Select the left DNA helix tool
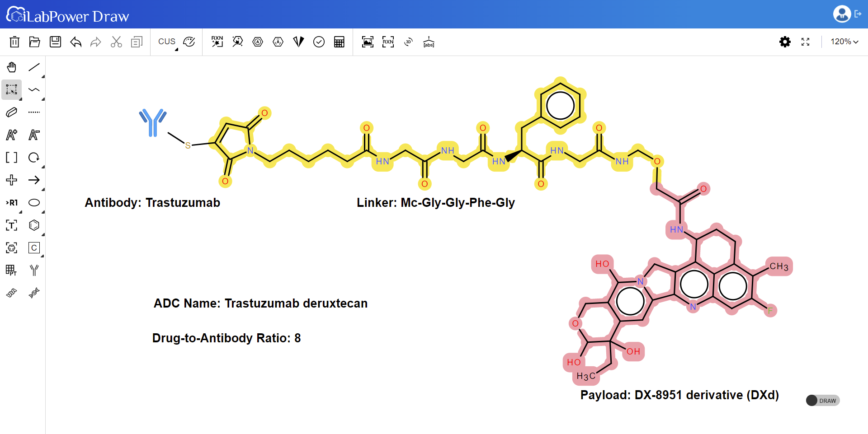Screen dimensions: 868x434 (12, 293)
